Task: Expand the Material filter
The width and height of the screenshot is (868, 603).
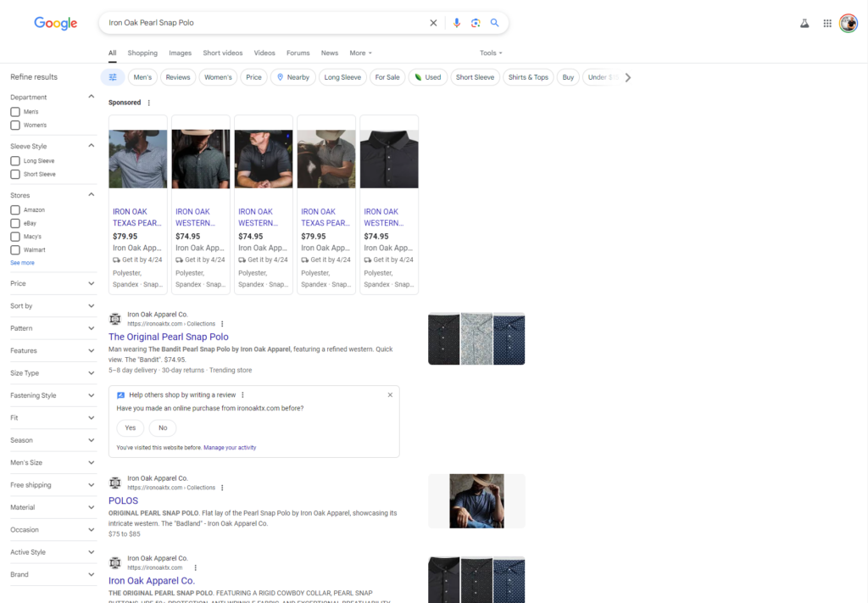Action: tap(53, 507)
